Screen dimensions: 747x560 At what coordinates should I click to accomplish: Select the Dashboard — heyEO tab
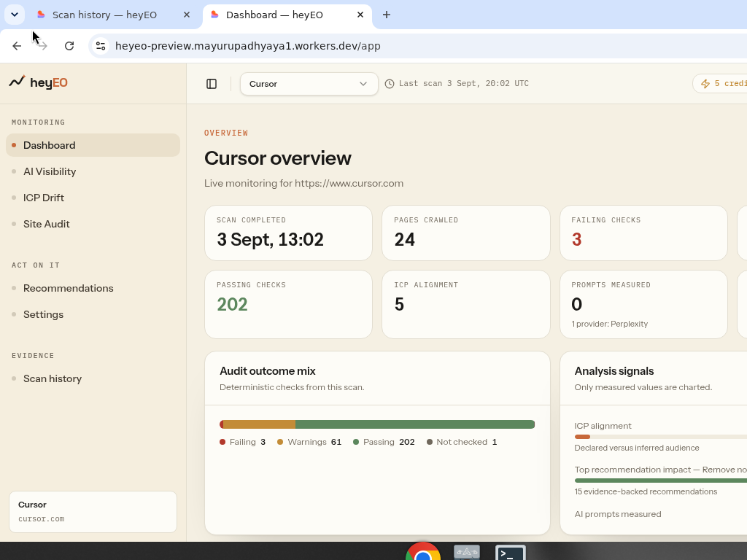(287, 15)
